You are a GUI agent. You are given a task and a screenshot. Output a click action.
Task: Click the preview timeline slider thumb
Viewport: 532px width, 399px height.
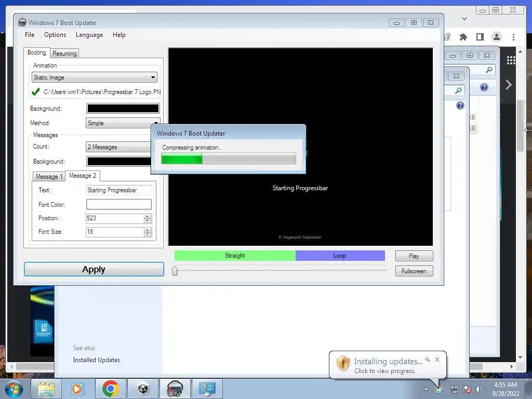(175, 271)
